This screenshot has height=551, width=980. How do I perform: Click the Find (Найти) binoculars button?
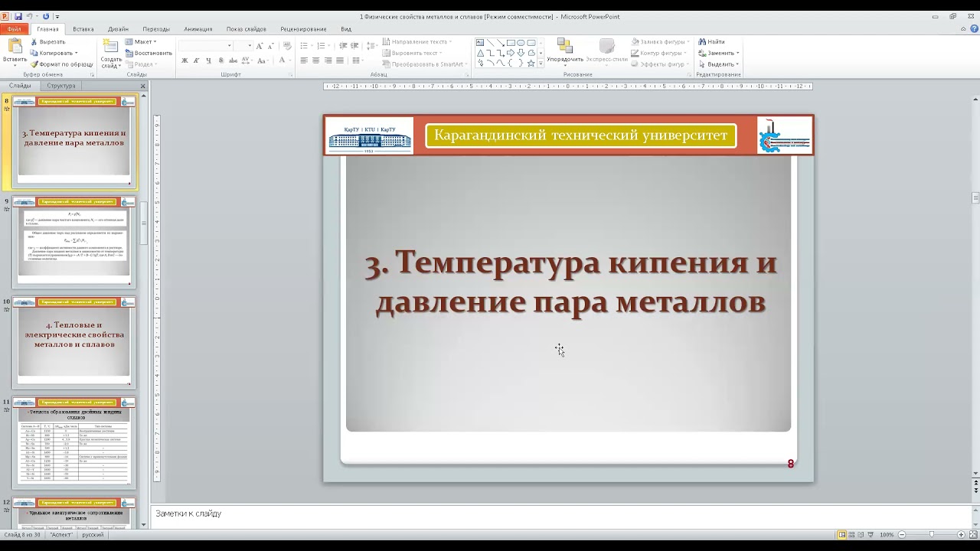711,42
